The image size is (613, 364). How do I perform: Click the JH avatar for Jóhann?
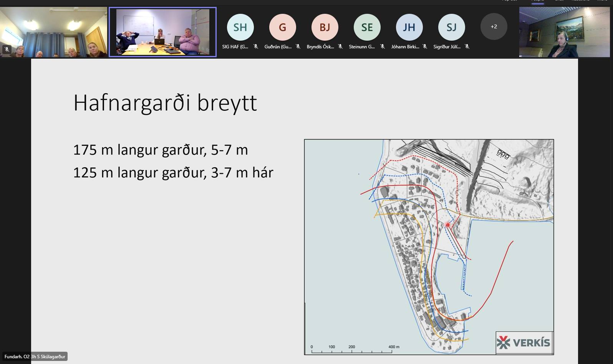[x=409, y=27]
